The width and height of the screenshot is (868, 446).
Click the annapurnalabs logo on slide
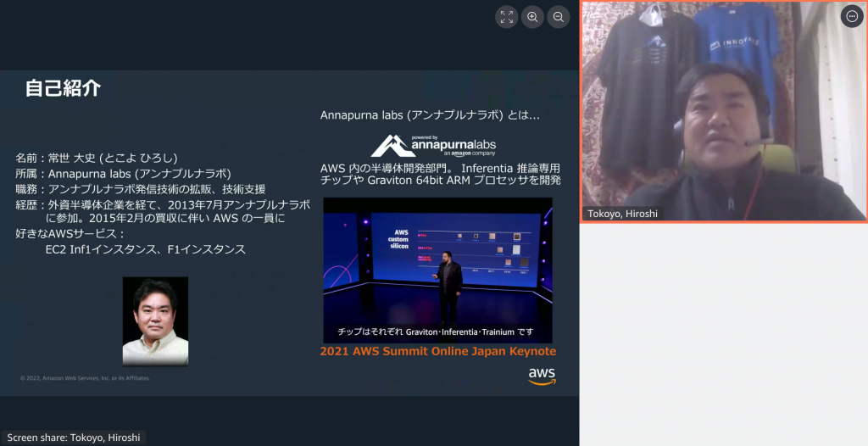click(x=433, y=146)
